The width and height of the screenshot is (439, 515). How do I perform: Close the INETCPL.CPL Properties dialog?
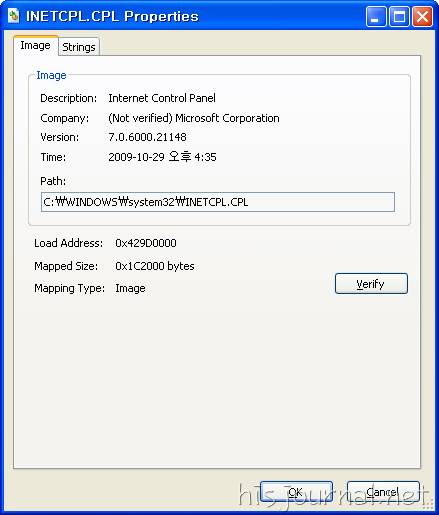coord(422,16)
